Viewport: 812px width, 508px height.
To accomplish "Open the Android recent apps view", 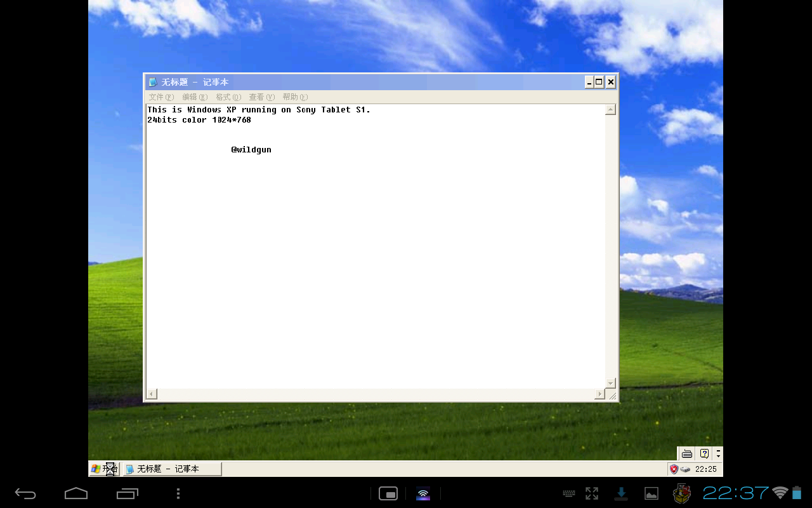I will point(128,493).
